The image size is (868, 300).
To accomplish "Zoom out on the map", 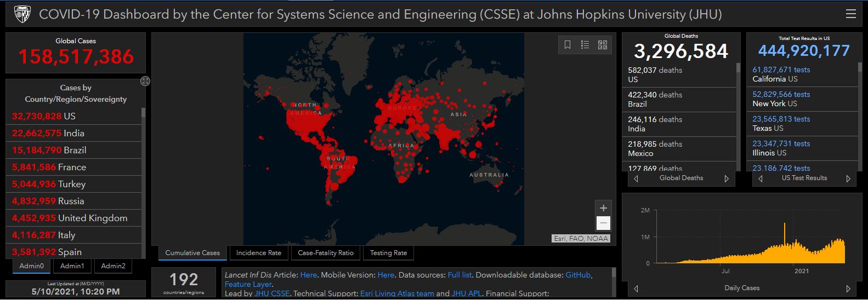I will click(x=603, y=223).
